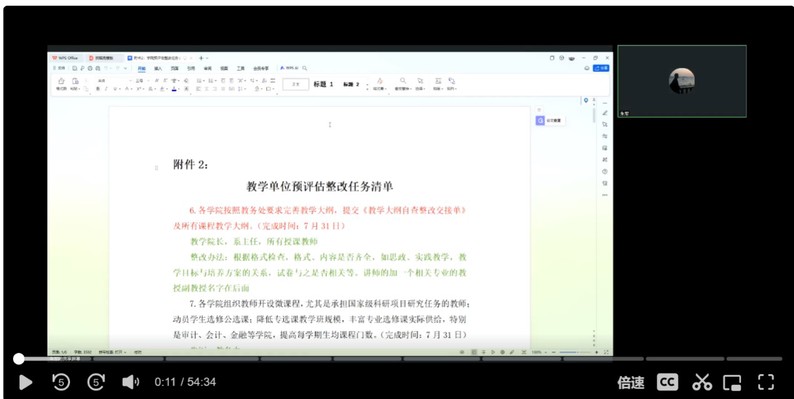Click the participant camera thumbnail
The width and height of the screenshot is (794, 399).
click(x=682, y=82)
